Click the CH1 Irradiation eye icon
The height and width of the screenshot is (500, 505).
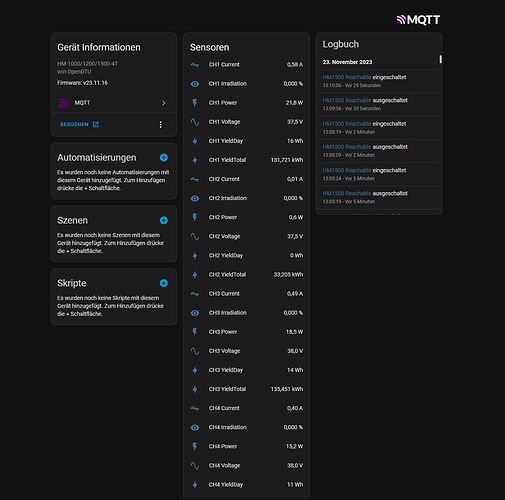195,84
